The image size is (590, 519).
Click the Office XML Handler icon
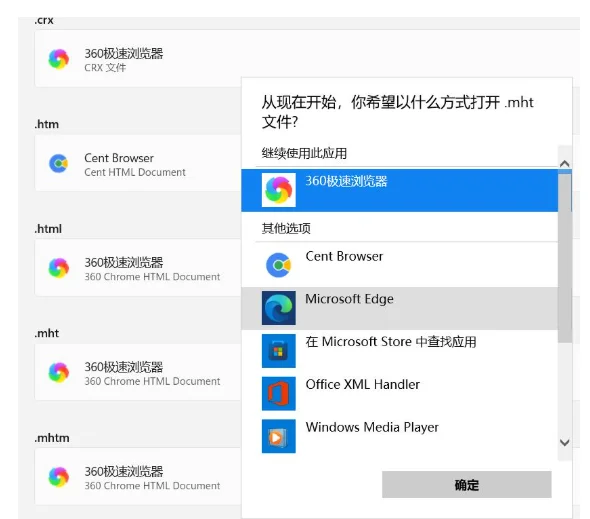(278, 393)
